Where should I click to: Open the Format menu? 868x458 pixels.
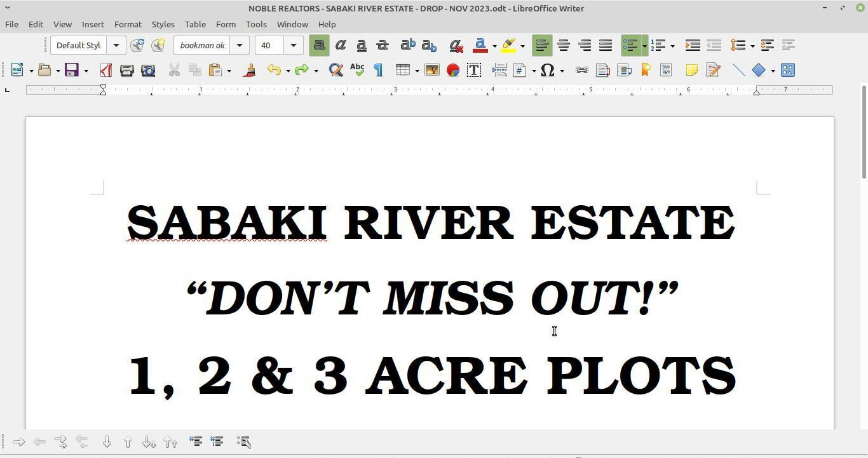[x=128, y=24]
